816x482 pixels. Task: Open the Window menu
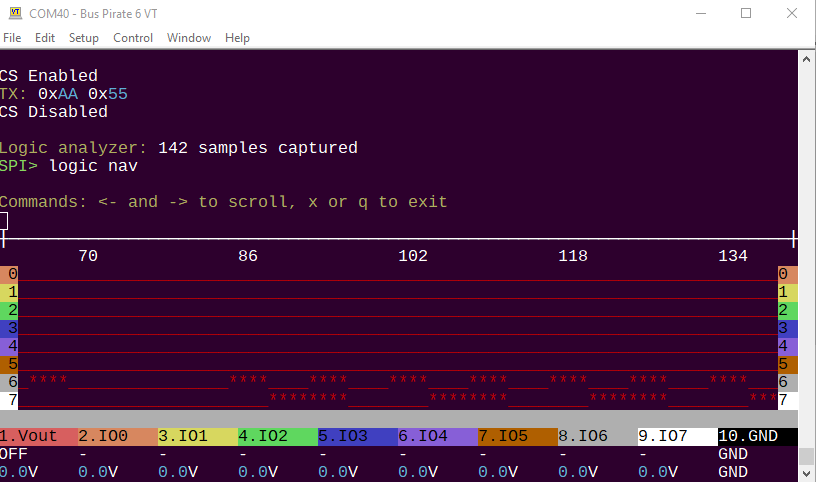tap(188, 38)
